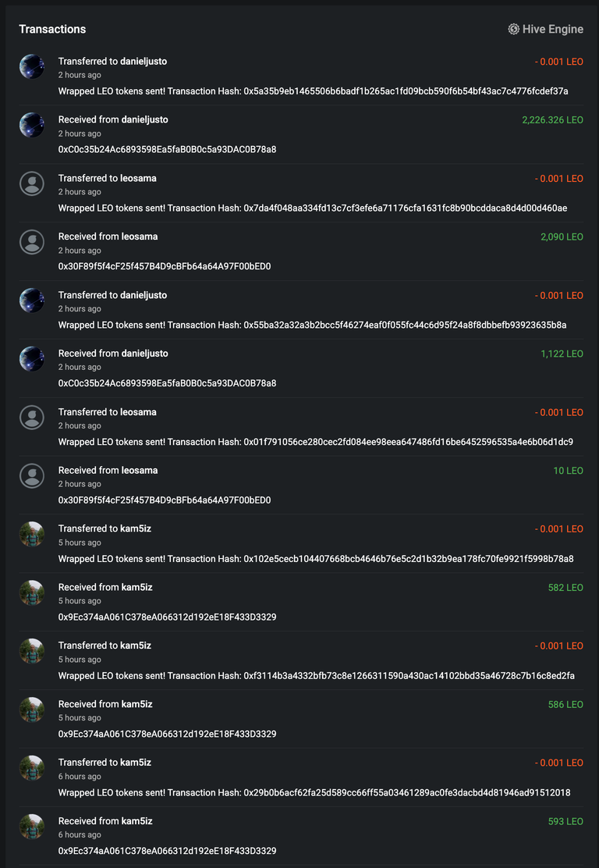Open danieljusto username in first transfer
The image size is (599, 868).
pyautogui.click(x=144, y=62)
